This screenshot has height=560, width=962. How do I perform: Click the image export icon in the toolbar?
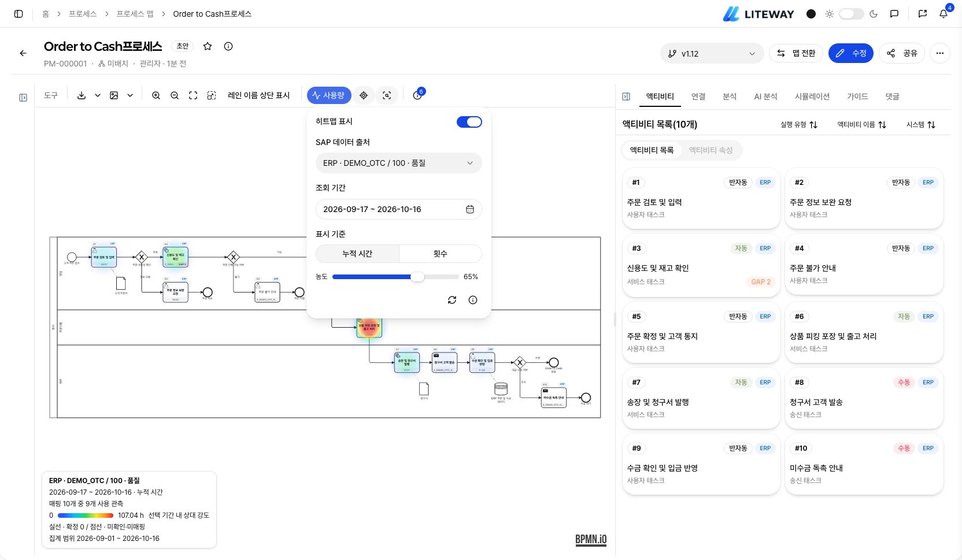(114, 95)
